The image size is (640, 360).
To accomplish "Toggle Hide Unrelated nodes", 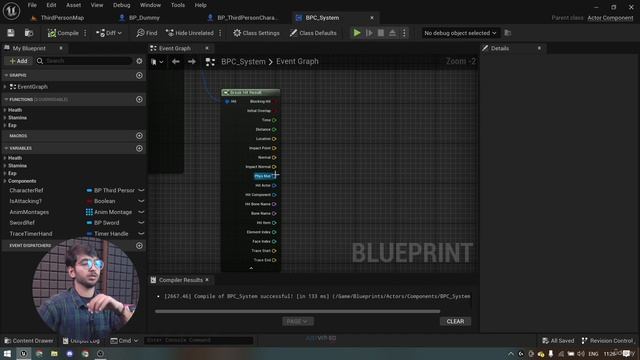I will [x=189, y=33].
